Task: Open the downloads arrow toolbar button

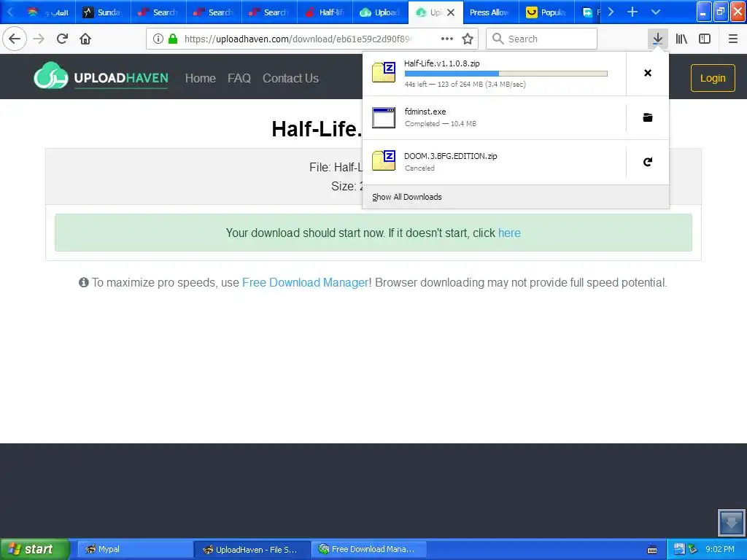Action: pyautogui.click(x=657, y=39)
